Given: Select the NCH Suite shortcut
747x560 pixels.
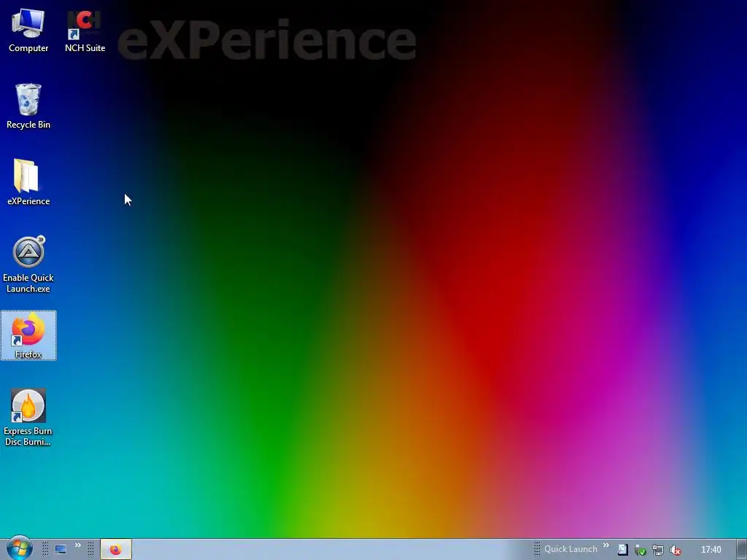Looking at the screenshot, I should coord(85,31).
